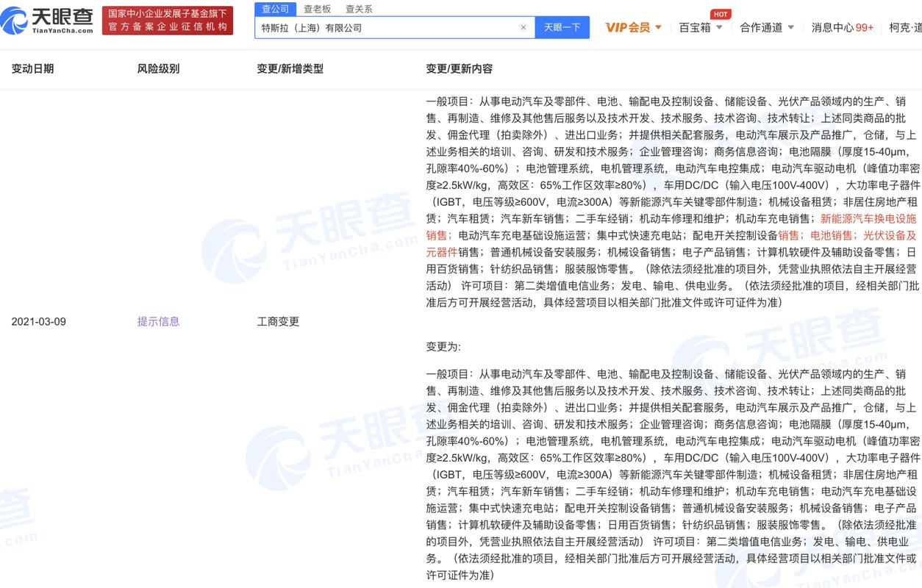Click the 变更/新增类型 column header

290,68
